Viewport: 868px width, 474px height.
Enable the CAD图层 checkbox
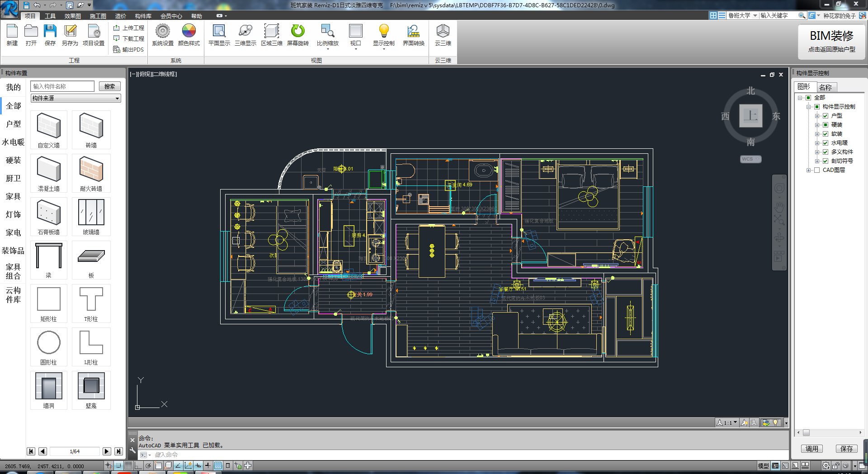[x=817, y=170]
